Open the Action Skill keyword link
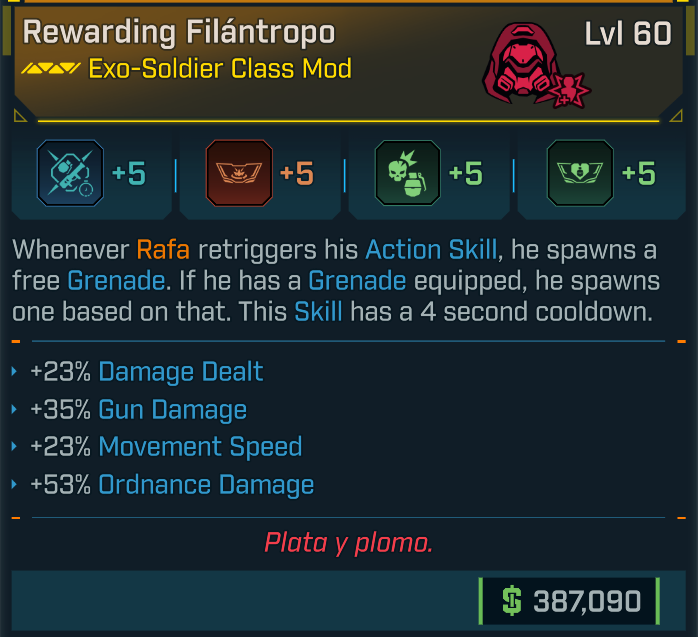The height and width of the screenshot is (637, 698). tap(430, 248)
